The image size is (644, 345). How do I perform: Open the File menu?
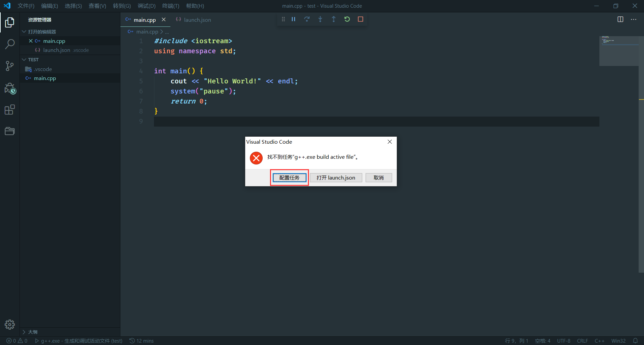click(26, 6)
